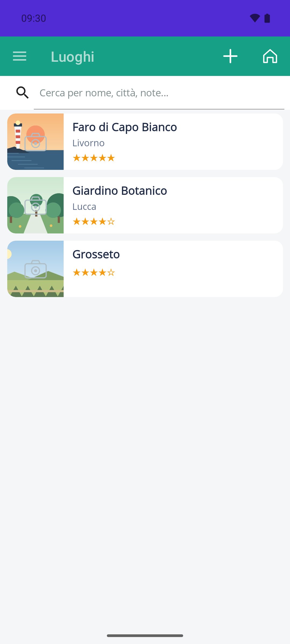Go to home via house icon
The image size is (290, 644).
click(x=270, y=56)
